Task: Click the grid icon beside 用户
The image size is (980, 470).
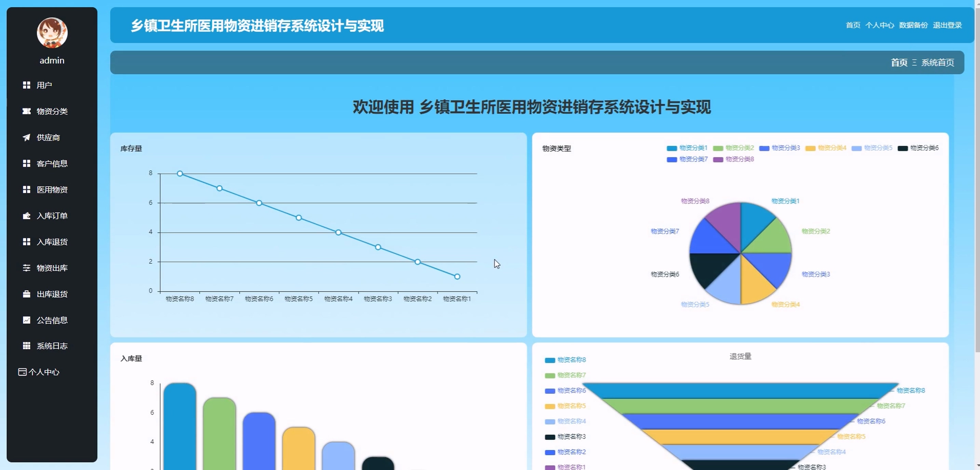Action: click(26, 85)
